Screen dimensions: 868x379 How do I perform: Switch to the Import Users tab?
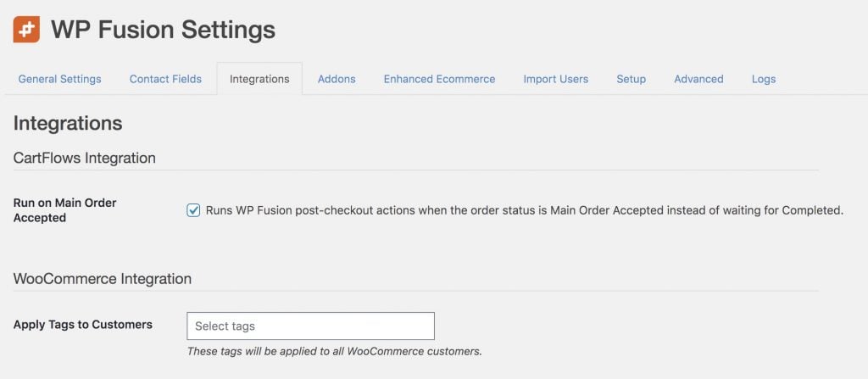pyautogui.click(x=556, y=79)
